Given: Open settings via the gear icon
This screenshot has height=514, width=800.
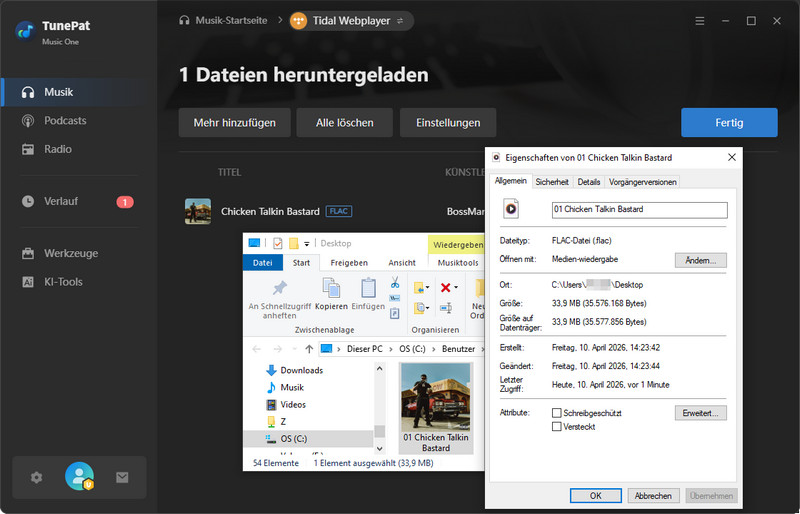Looking at the screenshot, I should pyautogui.click(x=36, y=478).
